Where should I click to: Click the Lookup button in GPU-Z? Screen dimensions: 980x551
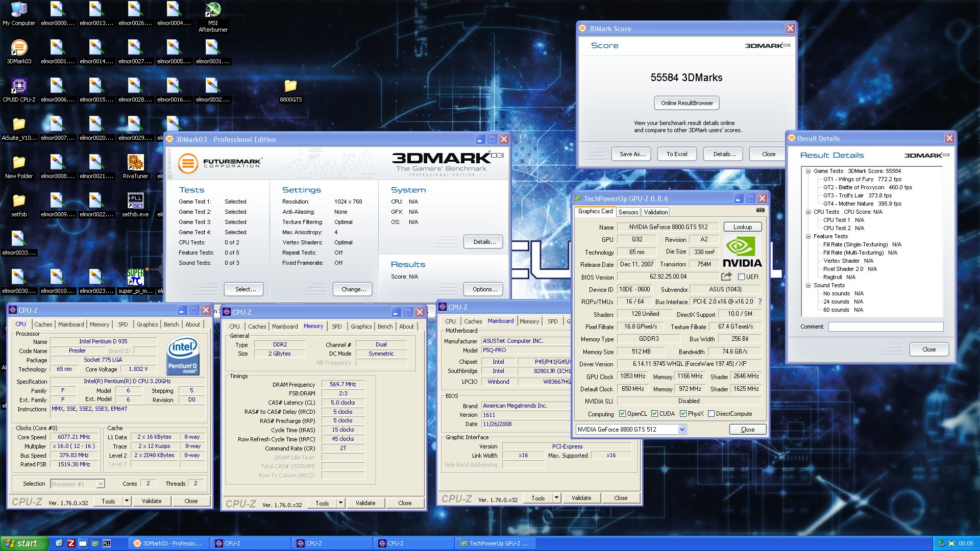coord(743,227)
